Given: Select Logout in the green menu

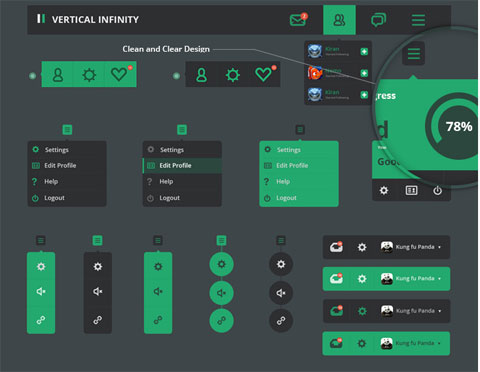Looking at the screenshot, I should [299, 198].
